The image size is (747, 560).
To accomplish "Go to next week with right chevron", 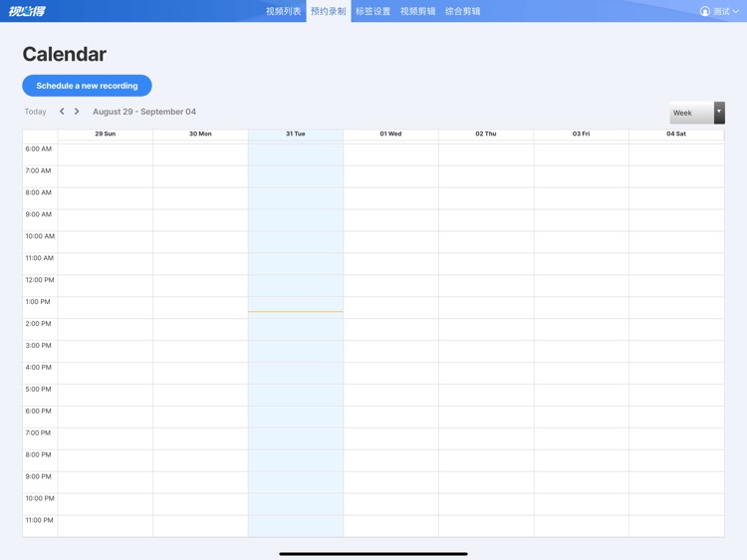I will point(77,111).
